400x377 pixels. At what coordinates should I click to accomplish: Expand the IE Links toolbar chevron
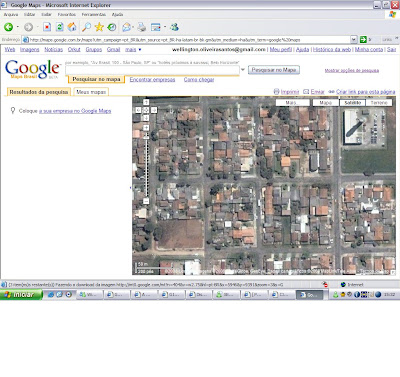tap(397, 39)
